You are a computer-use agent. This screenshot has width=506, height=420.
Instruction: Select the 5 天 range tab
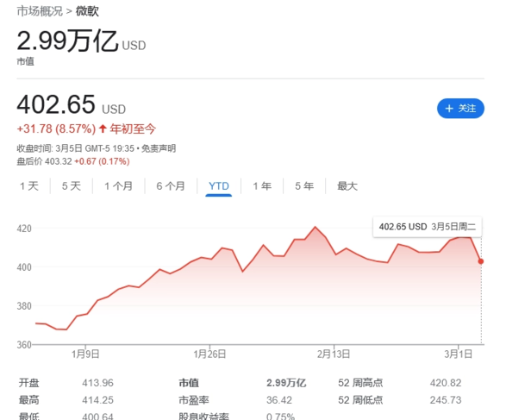coord(72,186)
